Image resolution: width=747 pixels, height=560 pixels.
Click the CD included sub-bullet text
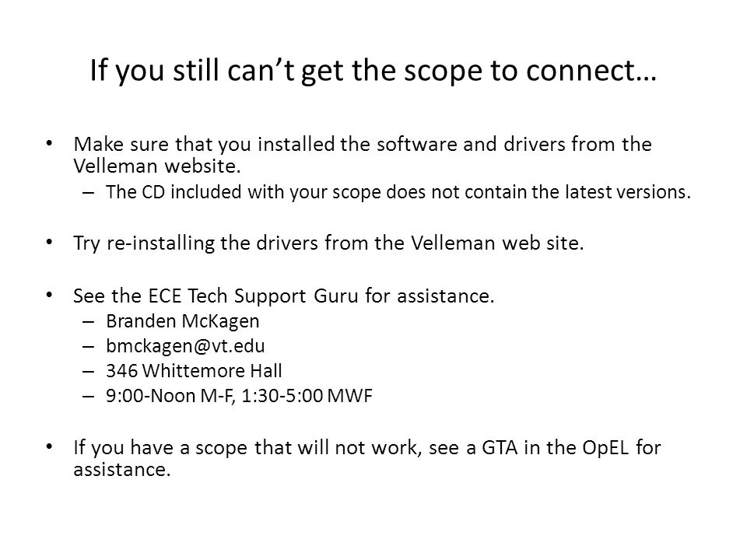(x=398, y=192)
